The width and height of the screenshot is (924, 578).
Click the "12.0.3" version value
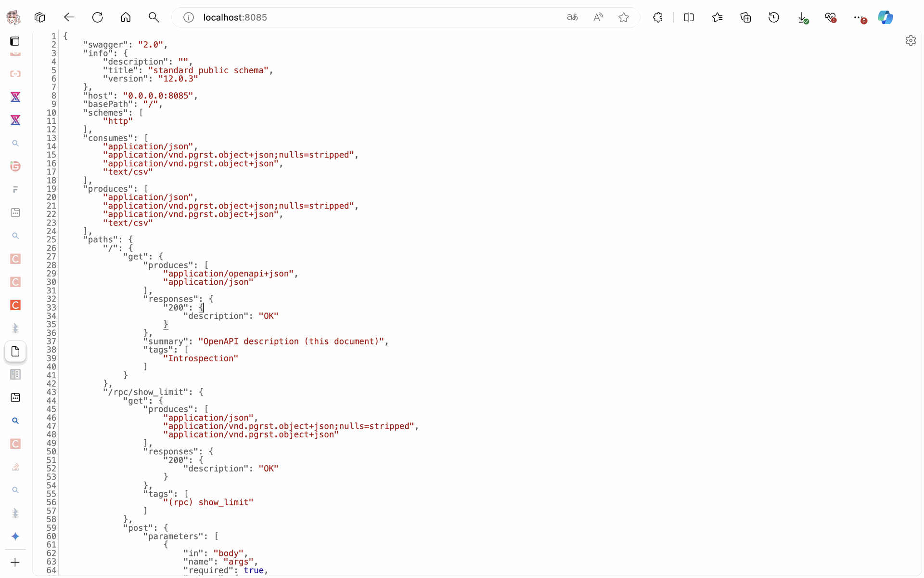[178, 79]
